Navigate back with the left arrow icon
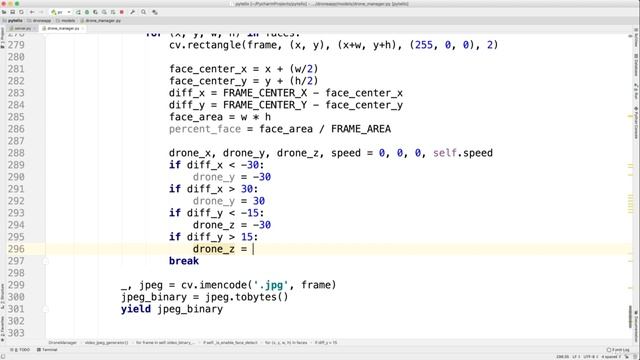The image size is (640, 360). 32,12
